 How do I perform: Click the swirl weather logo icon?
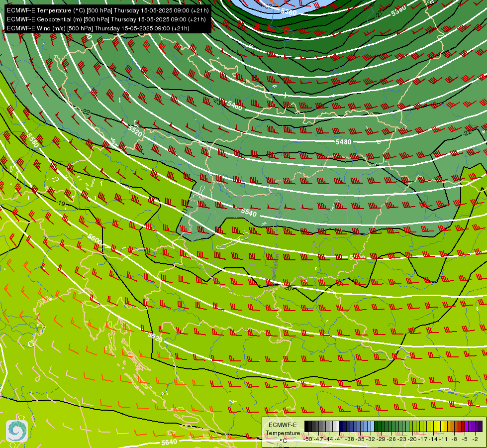pyautogui.click(x=17, y=431)
